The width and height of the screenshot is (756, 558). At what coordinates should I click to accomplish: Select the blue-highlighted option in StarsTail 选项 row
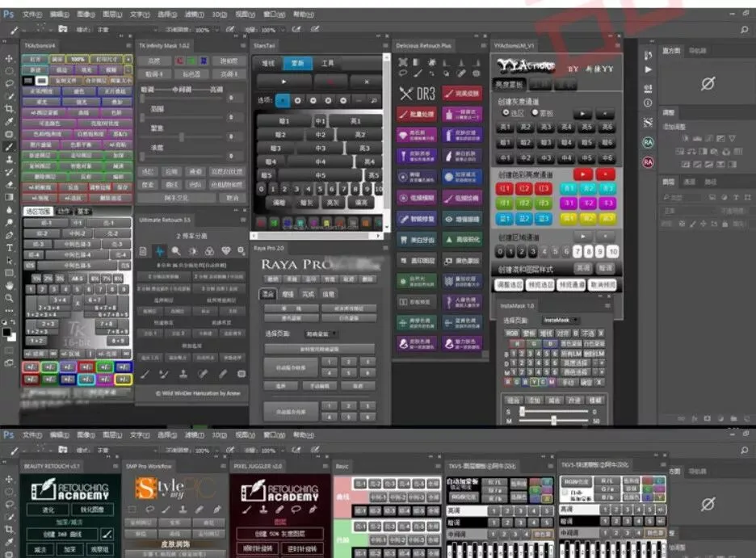coord(283,100)
